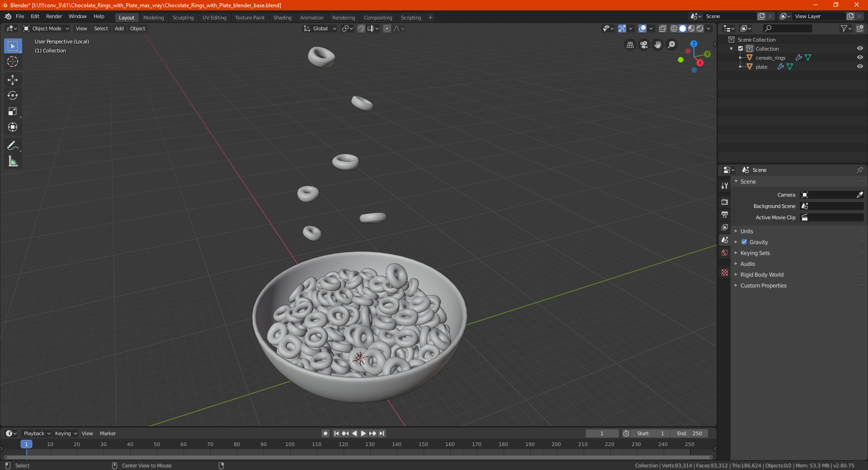Select the Measure tool

13,161
